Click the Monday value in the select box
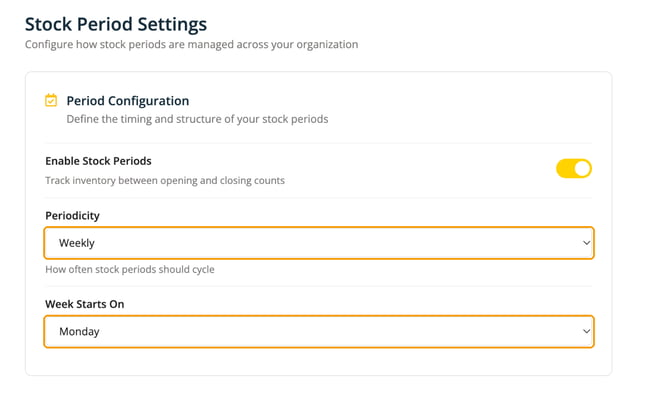 coord(79,332)
